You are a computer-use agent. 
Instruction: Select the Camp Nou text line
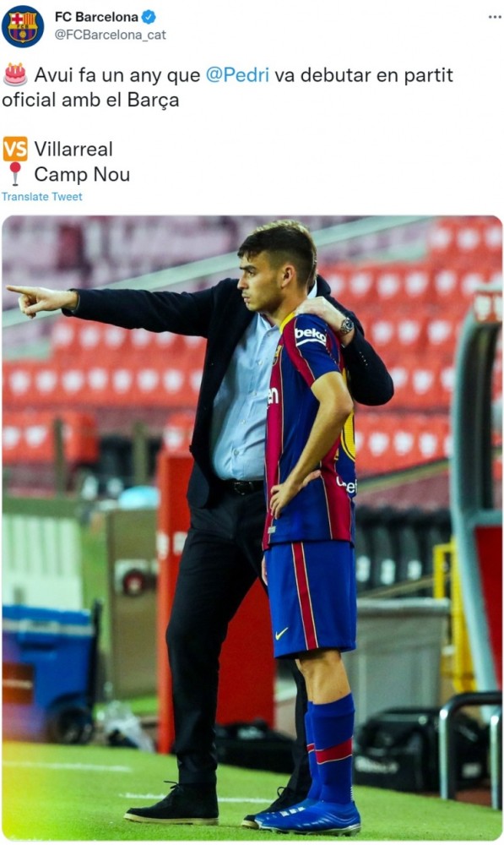[x=82, y=175]
